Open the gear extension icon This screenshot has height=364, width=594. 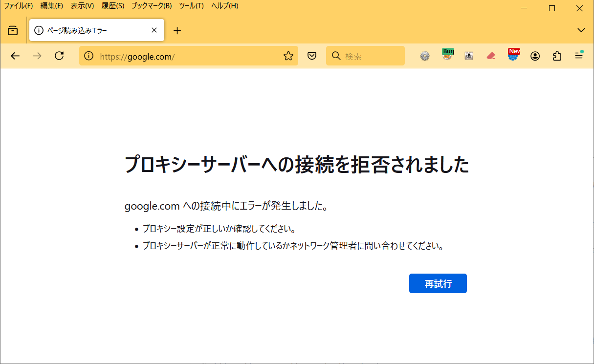click(425, 56)
